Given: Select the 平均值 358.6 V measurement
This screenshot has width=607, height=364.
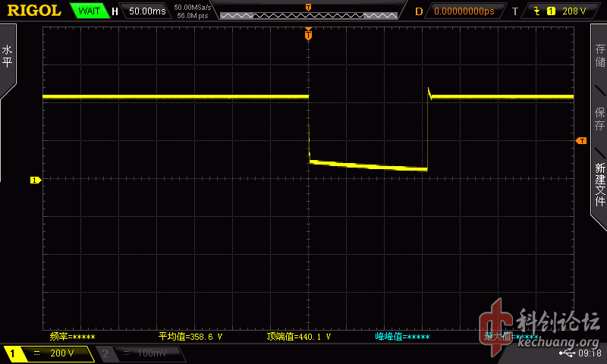Looking at the screenshot, I should [x=190, y=336].
